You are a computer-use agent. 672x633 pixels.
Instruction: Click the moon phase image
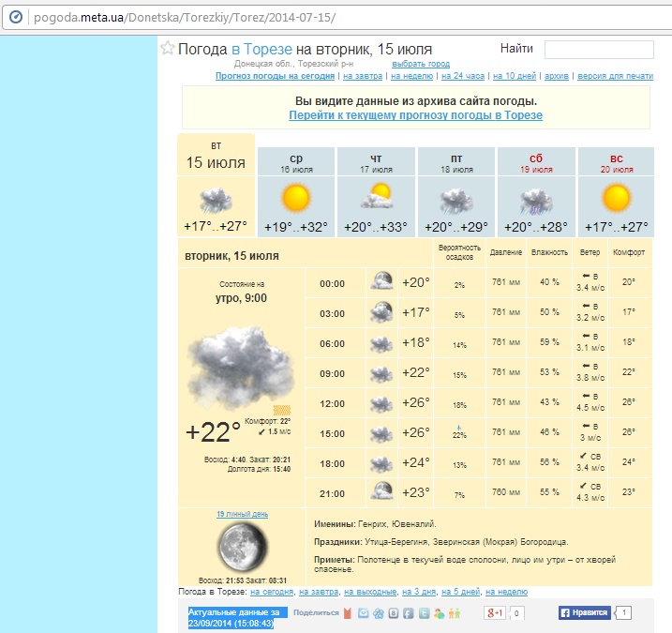242,547
